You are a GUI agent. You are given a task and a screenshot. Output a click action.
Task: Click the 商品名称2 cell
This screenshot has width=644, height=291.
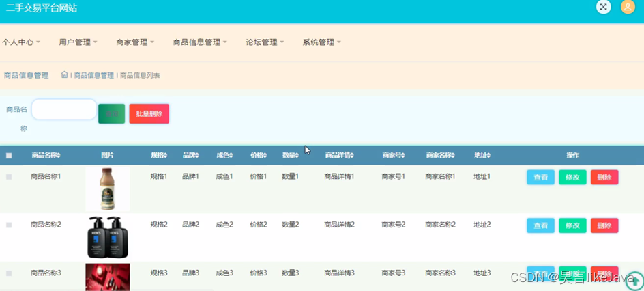46,225
